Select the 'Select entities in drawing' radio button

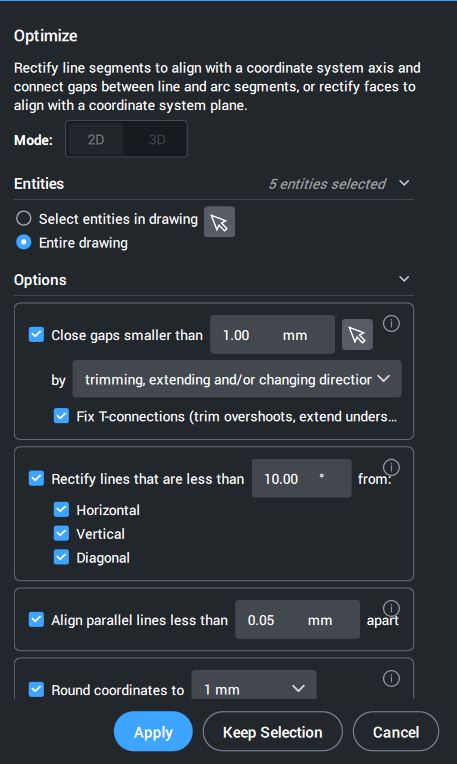pos(23,218)
